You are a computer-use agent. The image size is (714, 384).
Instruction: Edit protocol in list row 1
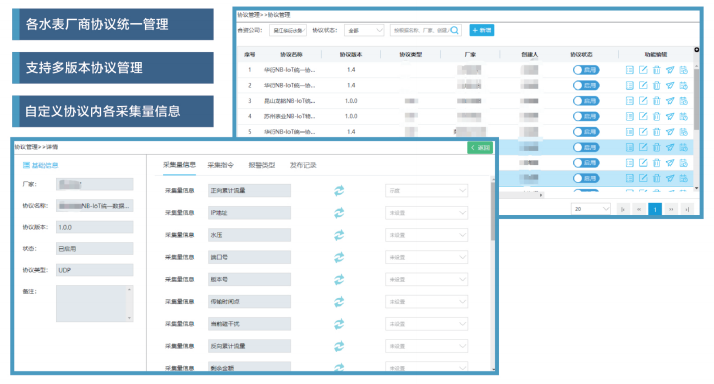[643, 70]
